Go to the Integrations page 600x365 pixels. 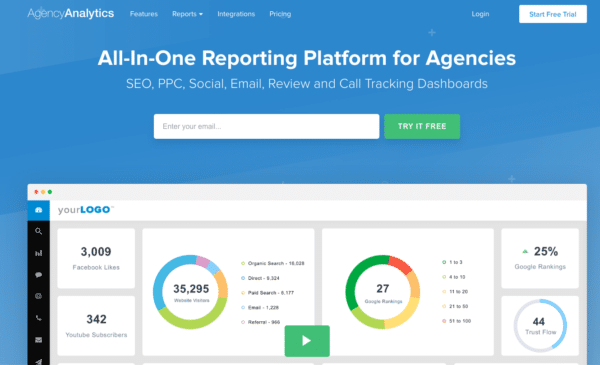click(x=236, y=14)
